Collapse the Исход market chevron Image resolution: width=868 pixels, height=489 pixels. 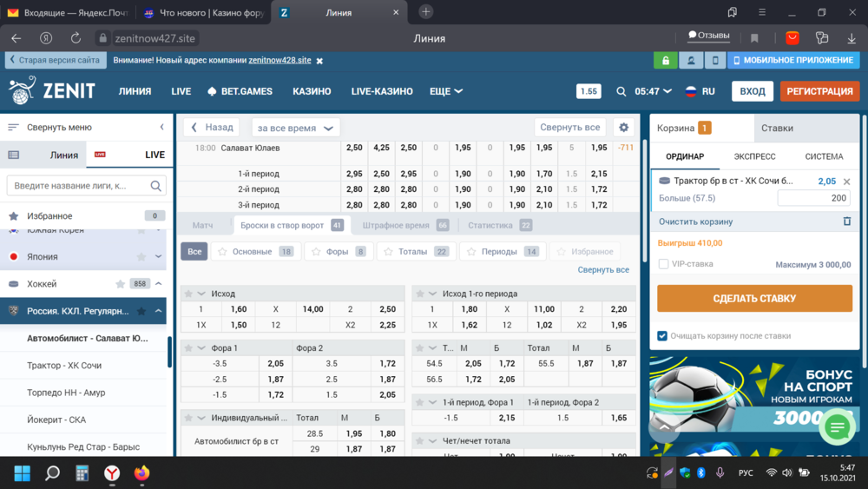point(201,294)
